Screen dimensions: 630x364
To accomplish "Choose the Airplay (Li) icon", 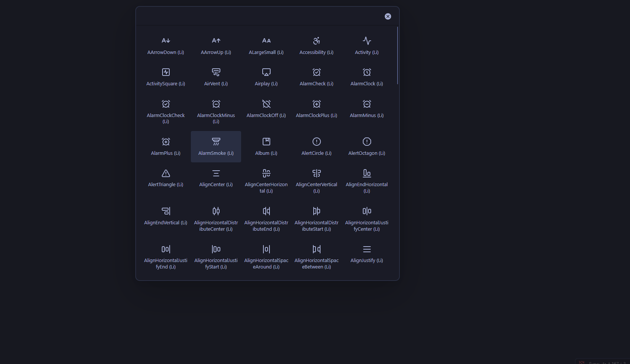I will click(266, 72).
